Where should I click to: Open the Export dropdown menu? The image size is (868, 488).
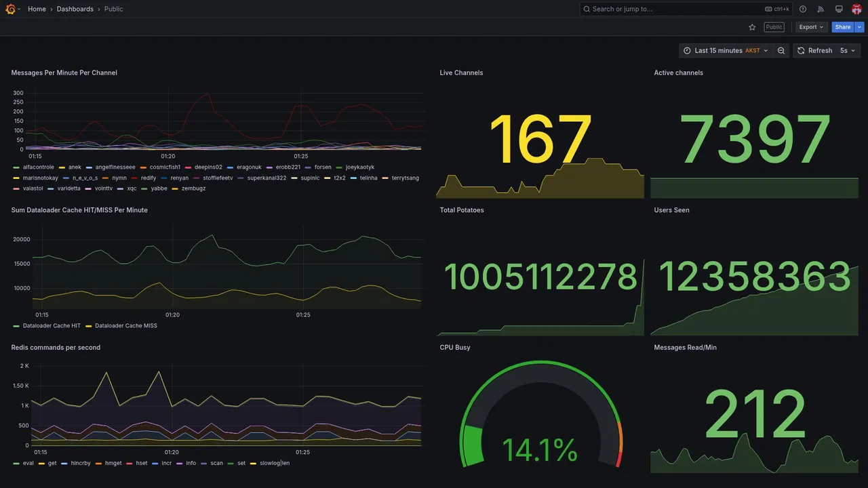coord(812,27)
